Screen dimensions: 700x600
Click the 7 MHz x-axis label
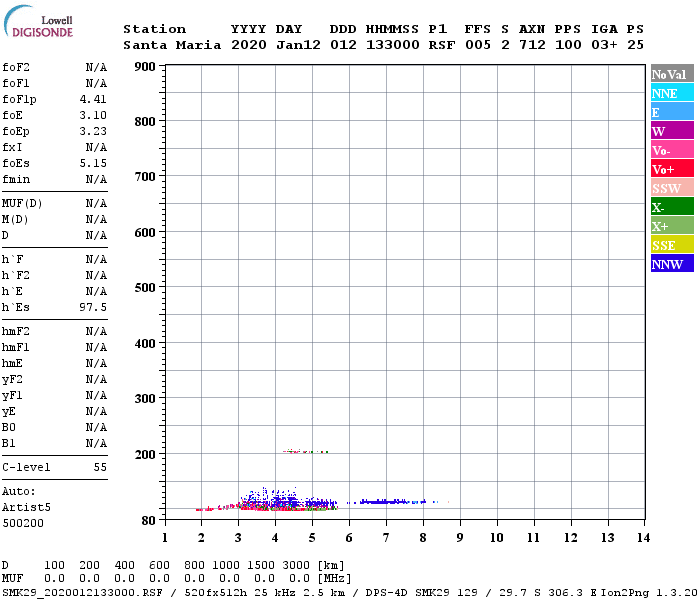point(386,538)
